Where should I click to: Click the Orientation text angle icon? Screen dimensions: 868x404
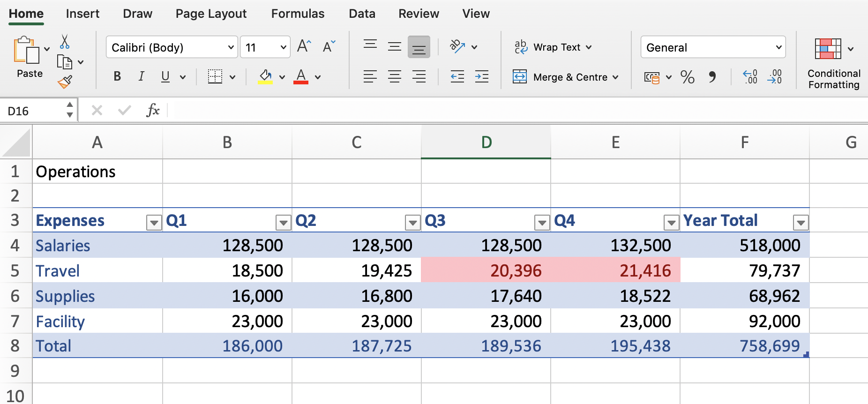[457, 46]
